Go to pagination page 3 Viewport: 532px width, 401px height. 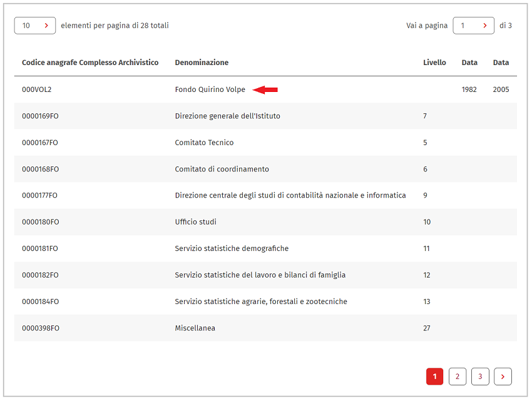pos(480,377)
